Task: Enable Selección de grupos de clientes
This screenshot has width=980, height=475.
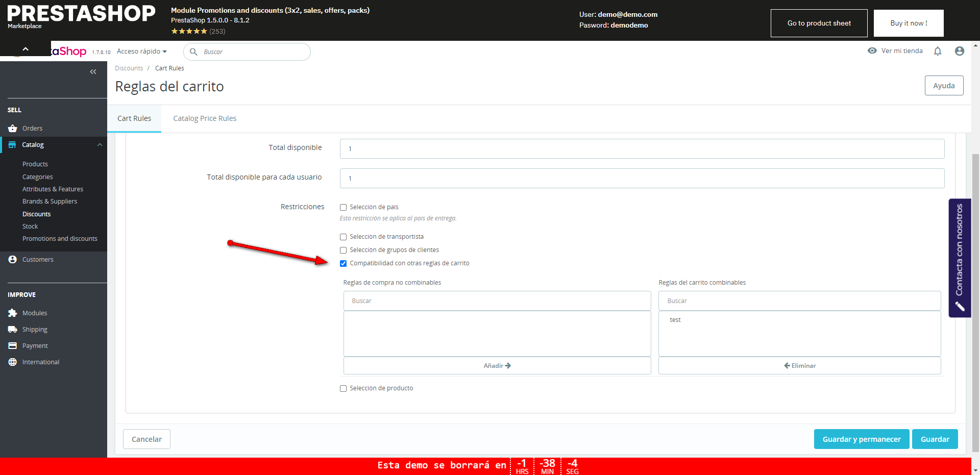Action: tap(343, 250)
